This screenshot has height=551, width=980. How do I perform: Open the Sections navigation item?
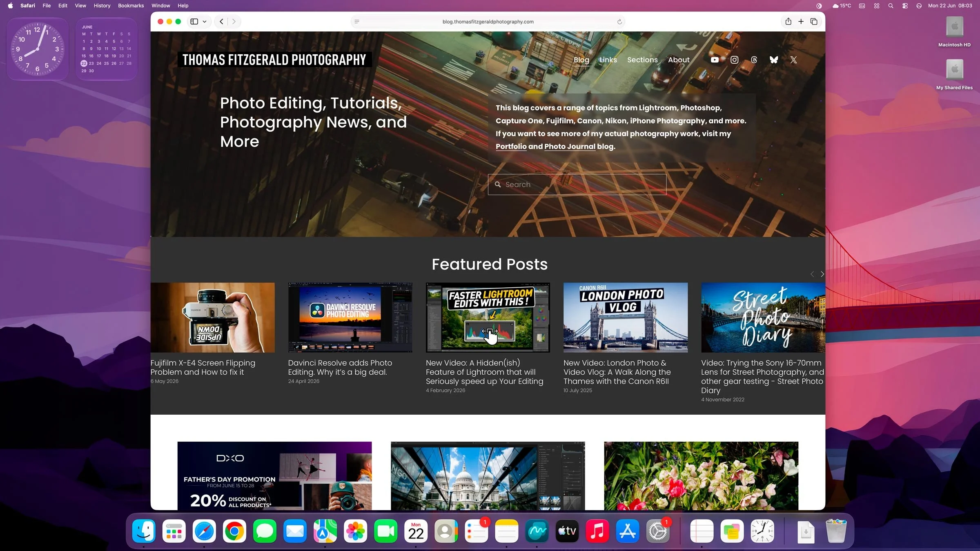coord(642,60)
